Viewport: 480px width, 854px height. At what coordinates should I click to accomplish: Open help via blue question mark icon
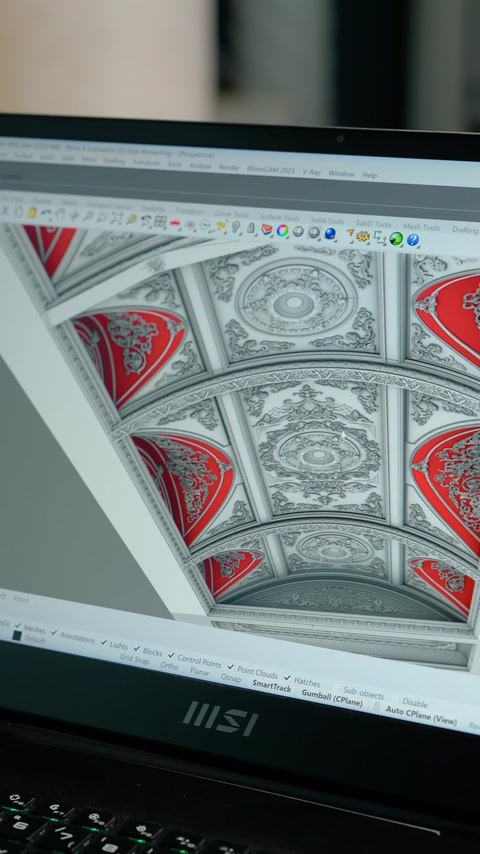coord(412,240)
